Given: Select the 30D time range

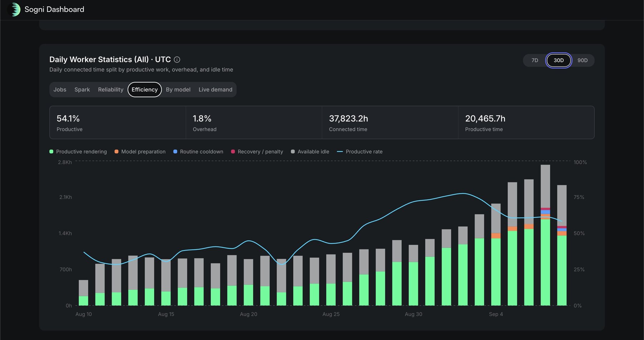Looking at the screenshot, I should pyautogui.click(x=558, y=60).
